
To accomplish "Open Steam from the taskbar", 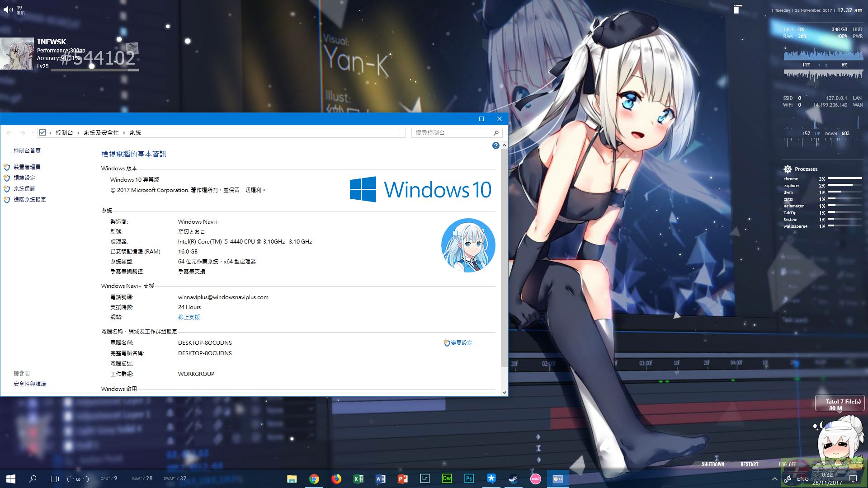I will [x=513, y=479].
